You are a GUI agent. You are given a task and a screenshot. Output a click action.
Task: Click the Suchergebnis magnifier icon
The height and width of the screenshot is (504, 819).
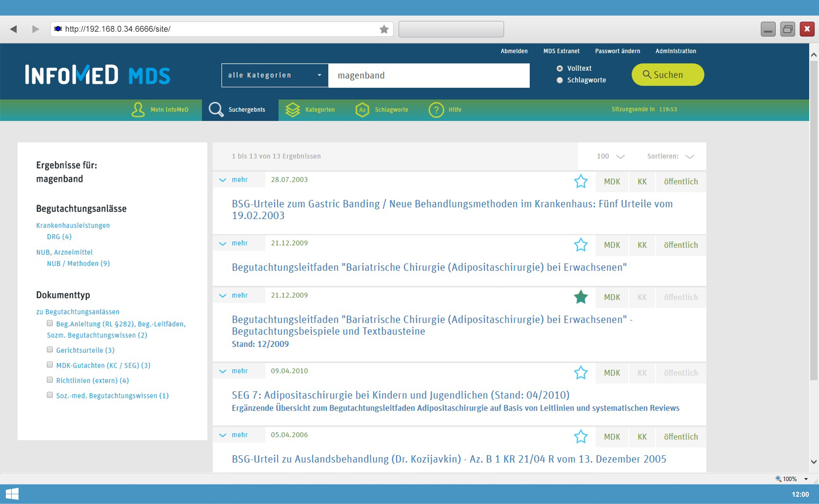point(216,110)
